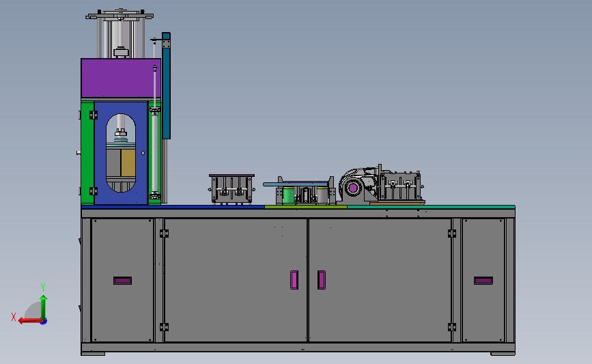The height and width of the screenshot is (364, 592).
Task: Click the blue Z axis dot of triad
Action: pyautogui.click(x=44, y=322)
